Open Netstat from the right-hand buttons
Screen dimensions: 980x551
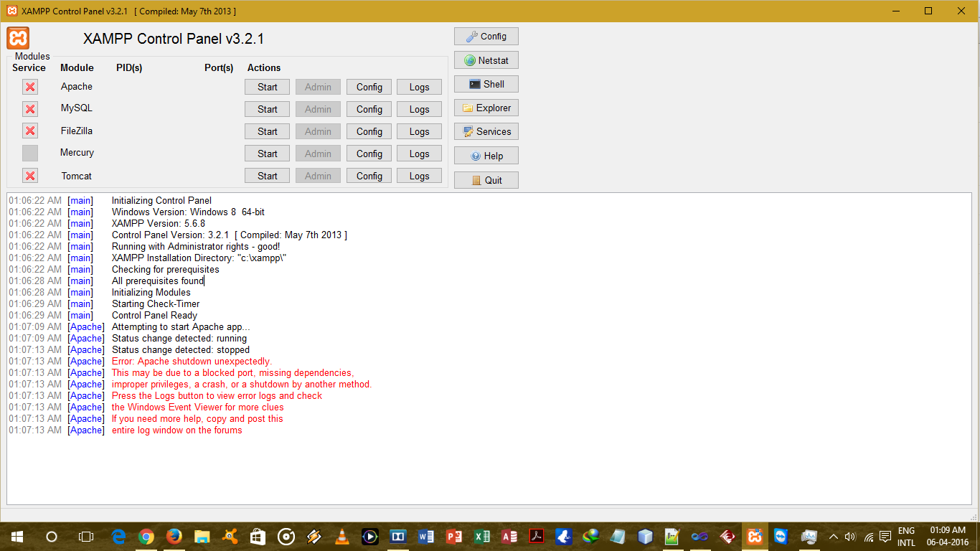[486, 60]
